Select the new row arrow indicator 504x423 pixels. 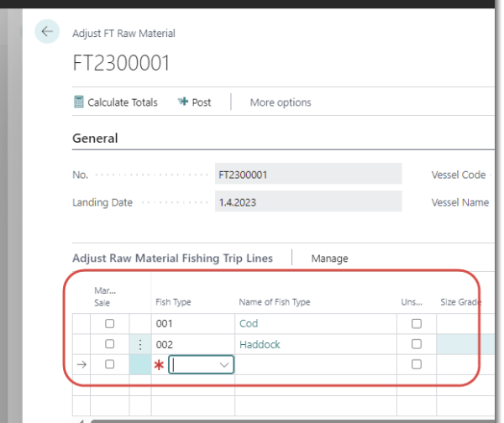coord(81,365)
